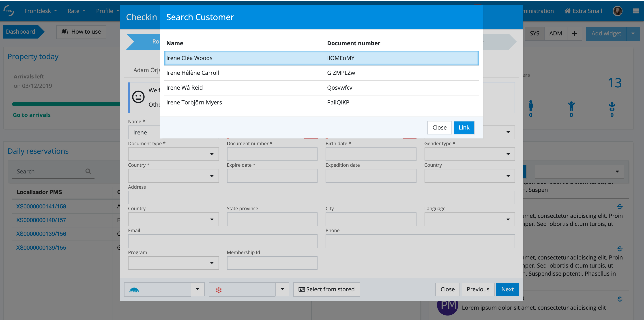Screen dimensions: 644x320
Task: Expand the Document type dropdown
Action: click(x=173, y=154)
